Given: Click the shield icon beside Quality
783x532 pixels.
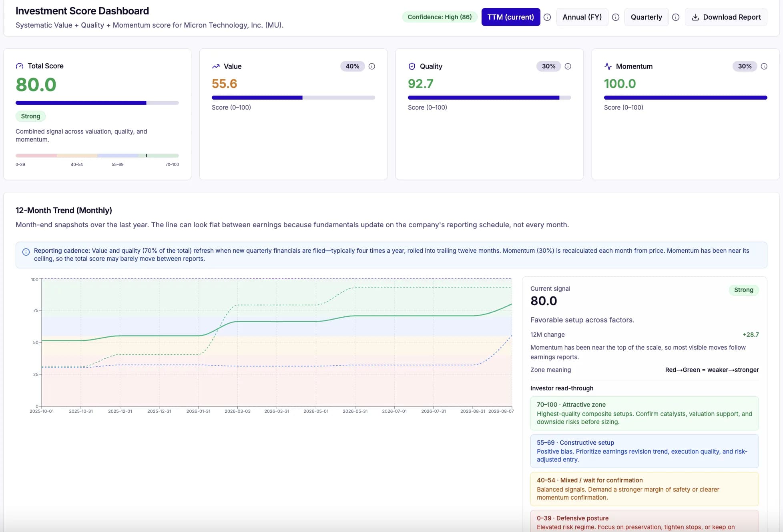Looking at the screenshot, I should (x=412, y=66).
